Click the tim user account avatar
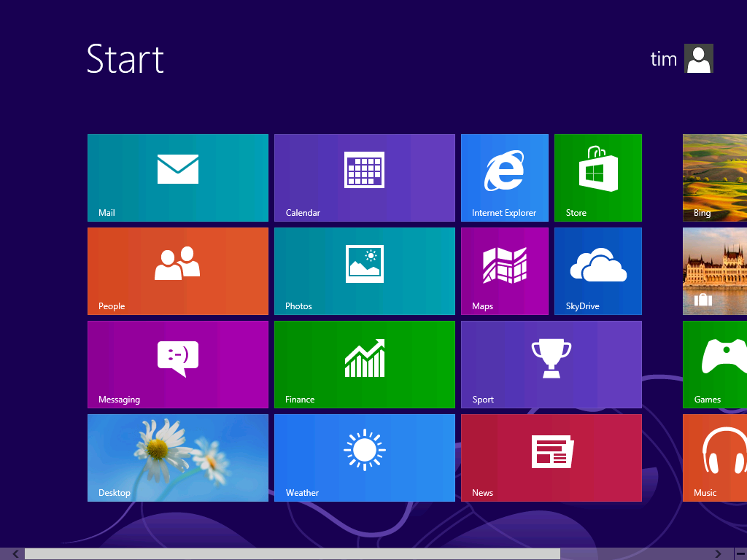Viewport: 747px width, 560px height. (698, 58)
